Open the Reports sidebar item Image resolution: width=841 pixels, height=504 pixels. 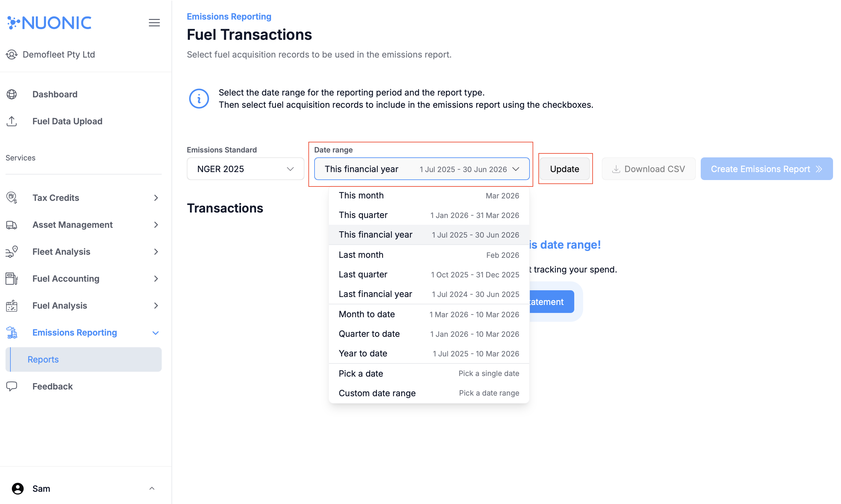[43, 359]
